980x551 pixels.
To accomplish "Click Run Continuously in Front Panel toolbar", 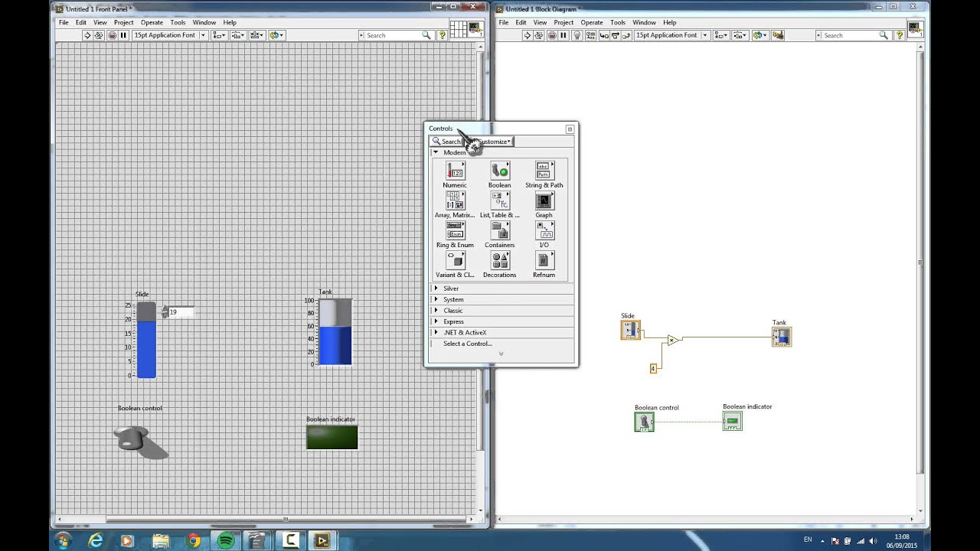I will (x=99, y=35).
